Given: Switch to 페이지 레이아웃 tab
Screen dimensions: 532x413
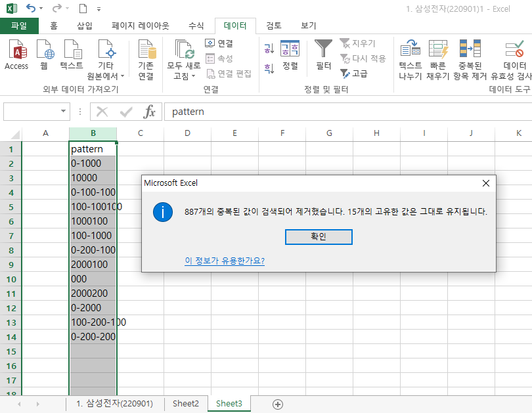Looking at the screenshot, I should tap(141, 26).
